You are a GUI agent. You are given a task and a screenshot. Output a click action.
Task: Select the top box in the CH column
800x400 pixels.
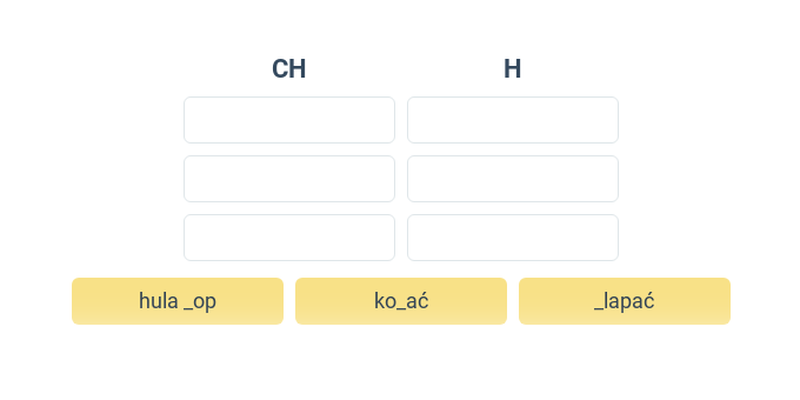[x=289, y=120]
